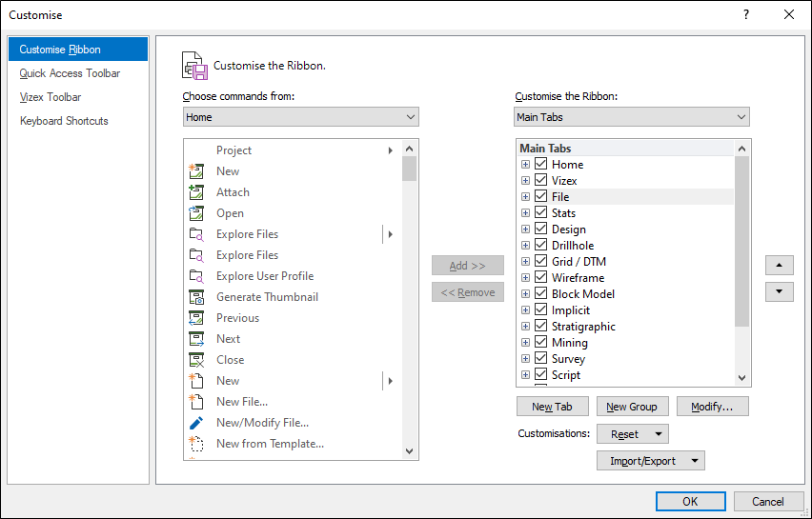Viewport: 812px width, 519px height.
Task: Click the OK button
Action: [690, 502]
